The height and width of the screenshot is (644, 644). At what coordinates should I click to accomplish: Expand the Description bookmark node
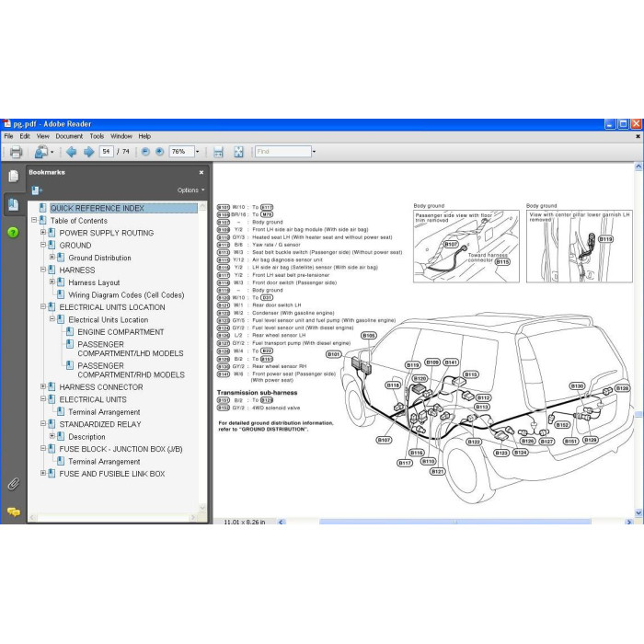(x=52, y=436)
